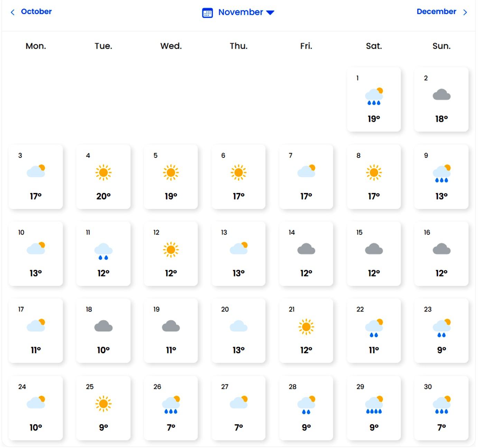The width and height of the screenshot is (484, 448).
Task: Click the left chevron beside October
Action: click(x=13, y=12)
